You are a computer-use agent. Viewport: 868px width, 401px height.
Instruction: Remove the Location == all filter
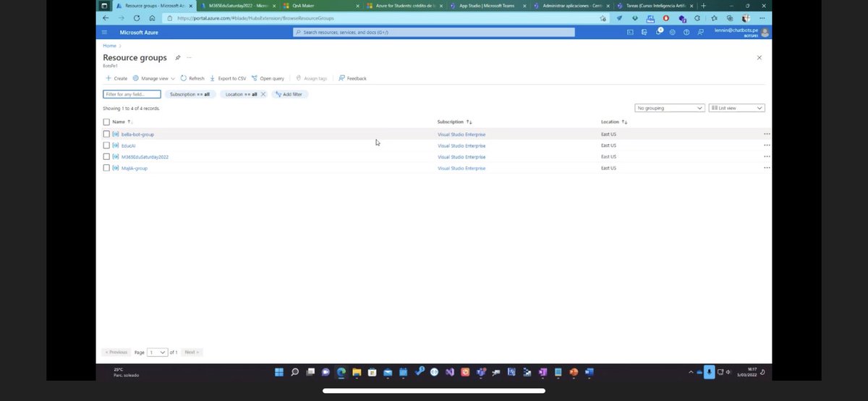point(263,94)
